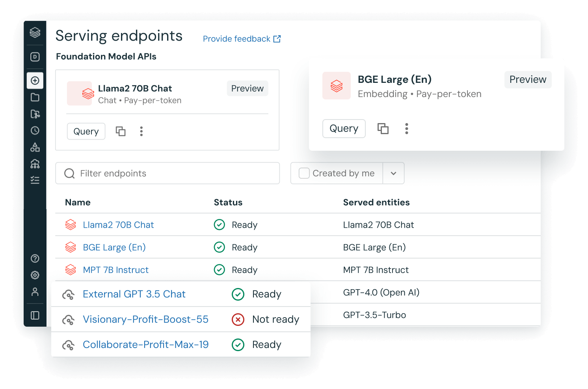Click the red Not ready status icon

(x=238, y=319)
